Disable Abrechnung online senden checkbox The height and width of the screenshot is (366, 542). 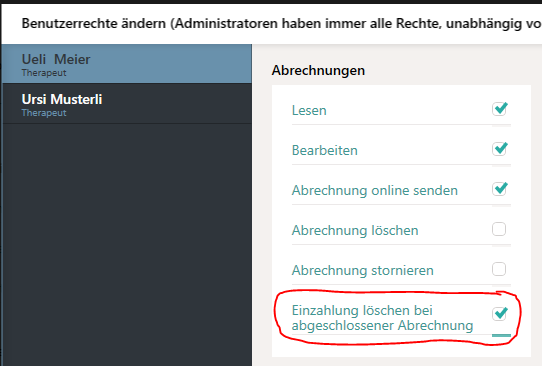pos(499,189)
